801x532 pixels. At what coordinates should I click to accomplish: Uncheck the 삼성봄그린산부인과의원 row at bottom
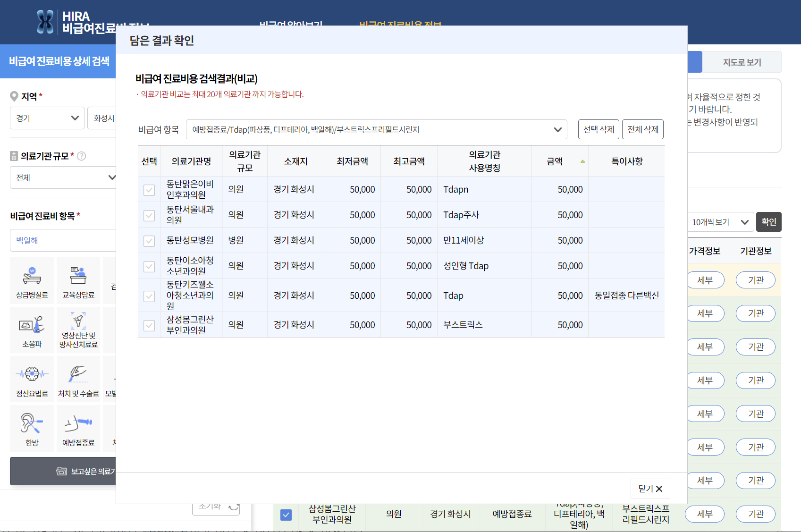click(286, 515)
